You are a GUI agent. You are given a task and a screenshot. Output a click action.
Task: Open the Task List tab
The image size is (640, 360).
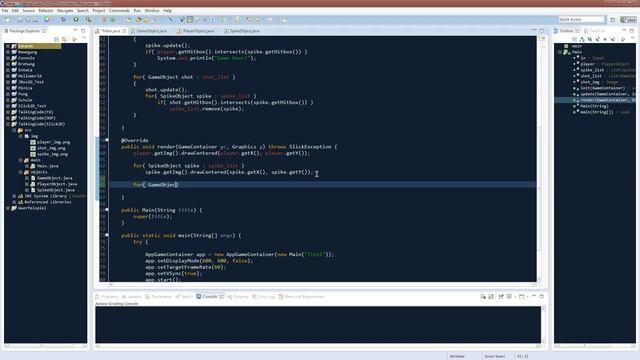pyautogui.click(x=594, y=31)
